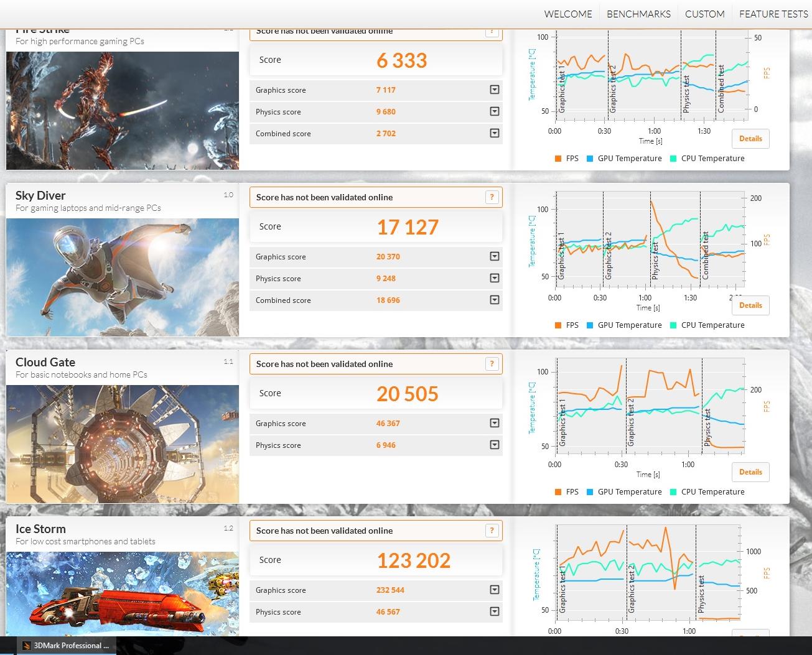Click Sky Diver benchmark thumbnail image
This screenshot has width=812, height=655.
(123, 277)
